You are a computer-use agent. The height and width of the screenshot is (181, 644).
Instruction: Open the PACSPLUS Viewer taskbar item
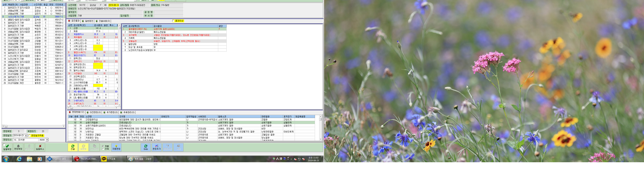[86, 159]
